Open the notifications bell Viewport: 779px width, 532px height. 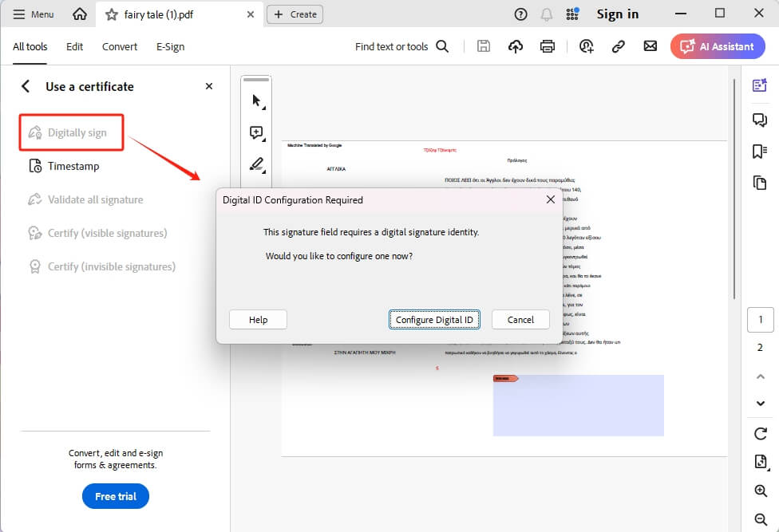(x=547, y=14)
